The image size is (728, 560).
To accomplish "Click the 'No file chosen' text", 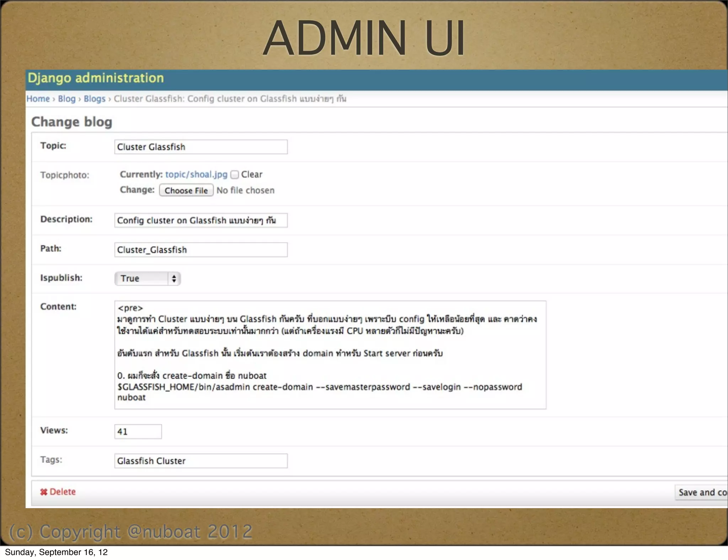I will (246, 190).
